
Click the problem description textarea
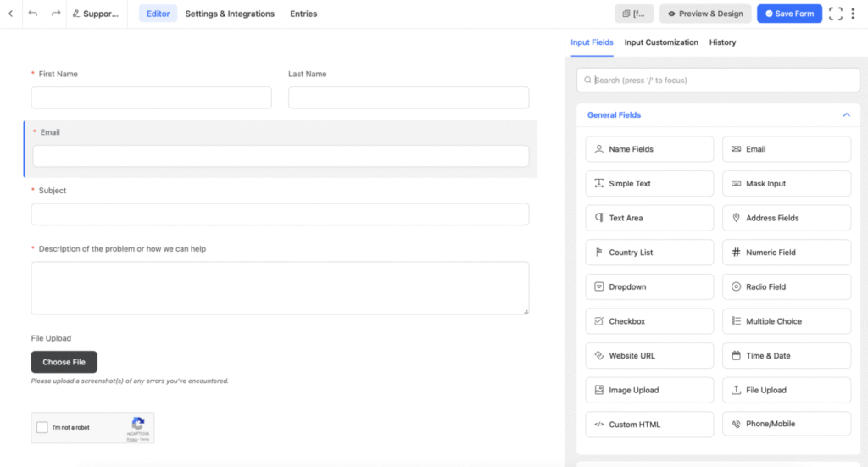(x=280, y=288)
